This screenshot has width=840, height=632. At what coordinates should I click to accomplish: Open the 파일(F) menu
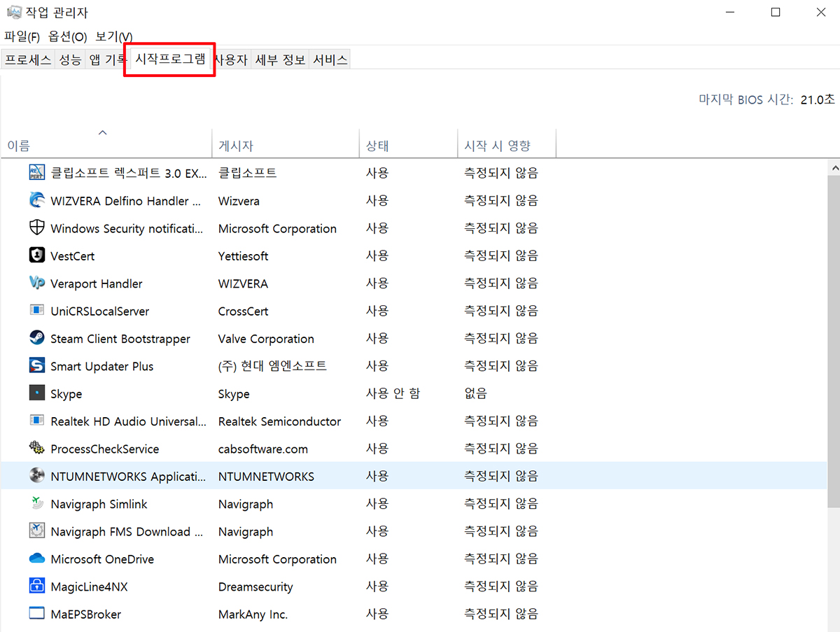(x=22, y=36)
